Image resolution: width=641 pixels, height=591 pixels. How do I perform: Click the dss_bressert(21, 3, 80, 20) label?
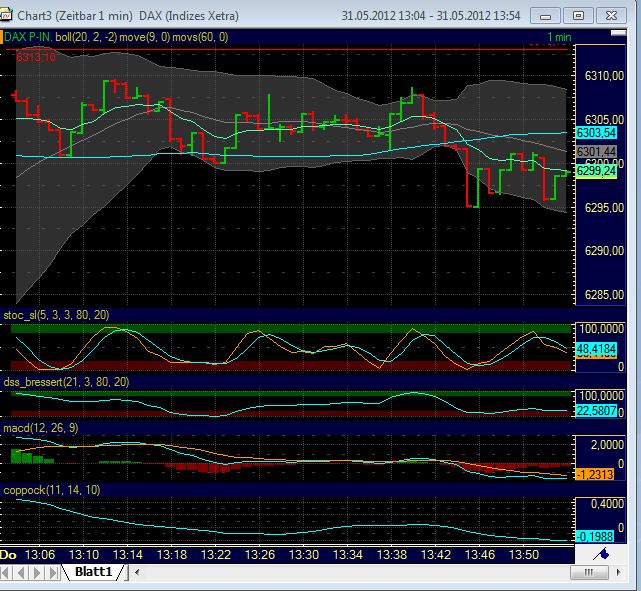coord(66,382)
